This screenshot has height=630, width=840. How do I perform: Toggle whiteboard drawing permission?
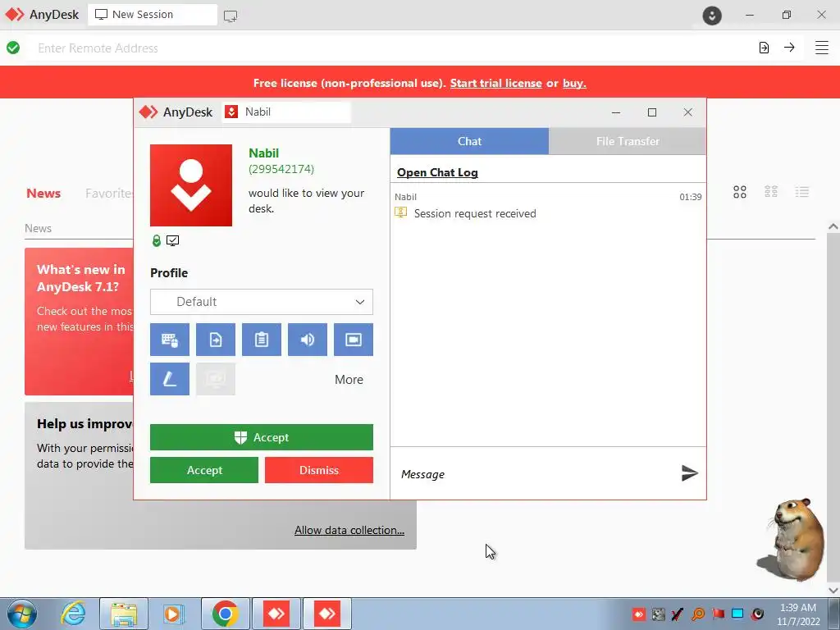[x=169, y=379]
